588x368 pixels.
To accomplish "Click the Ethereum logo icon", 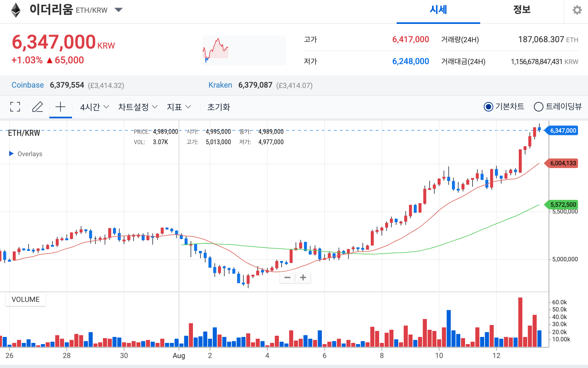I will click(x=15, y=10).
